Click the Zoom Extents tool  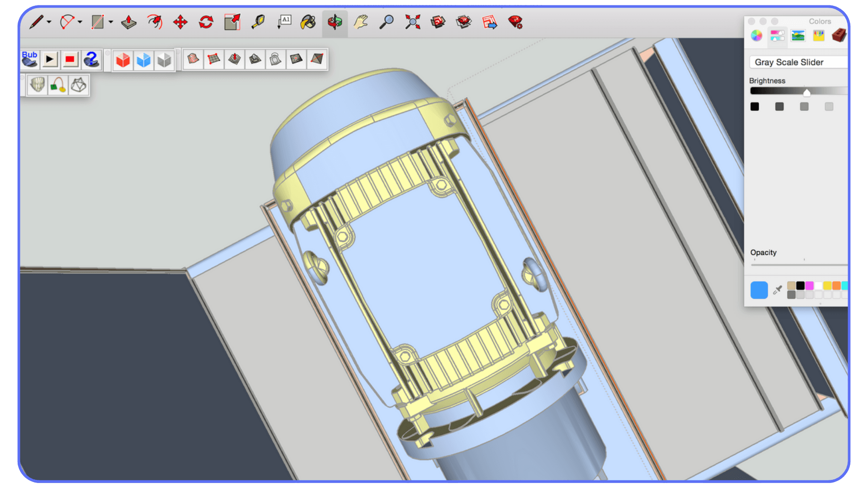412,22
